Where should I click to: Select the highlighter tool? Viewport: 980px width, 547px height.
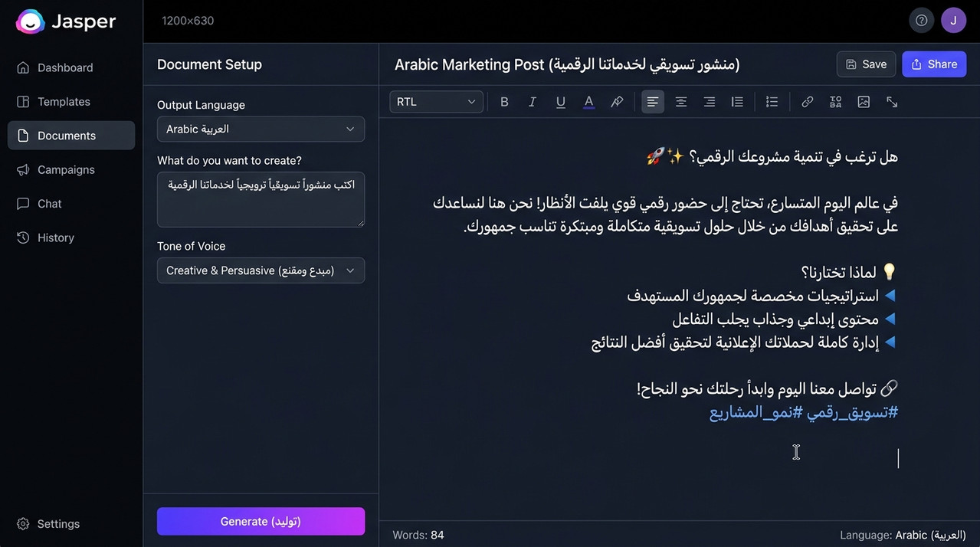617,102
